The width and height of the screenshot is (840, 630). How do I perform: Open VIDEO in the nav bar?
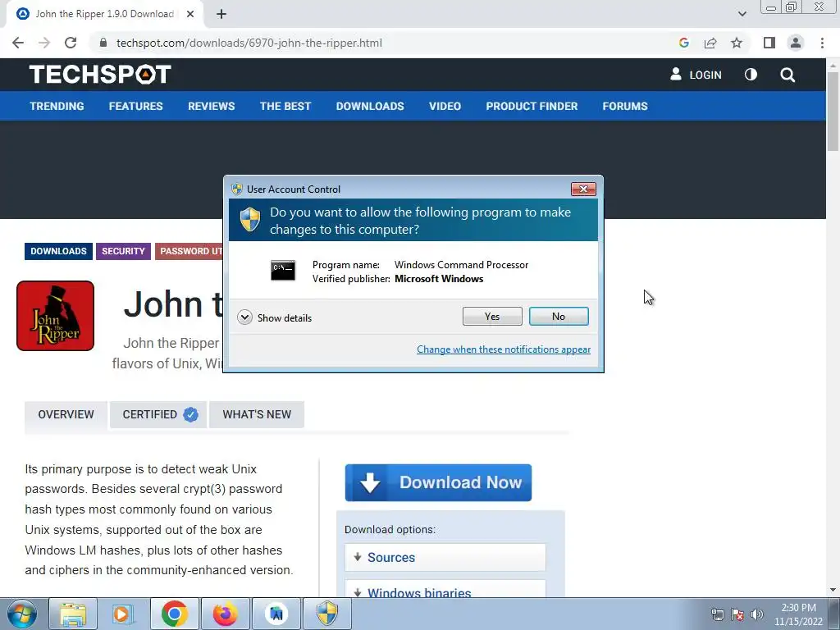point(445,106)
